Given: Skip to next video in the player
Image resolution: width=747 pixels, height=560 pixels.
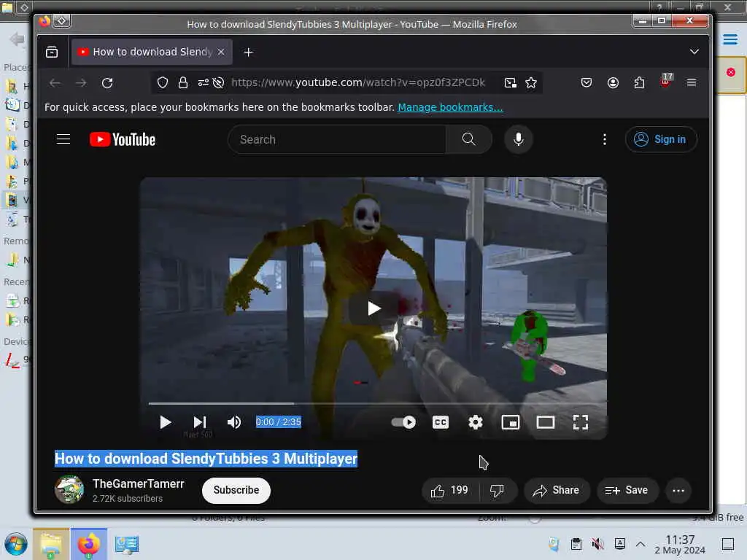Looking at the screenshot, I should point(200,422).
